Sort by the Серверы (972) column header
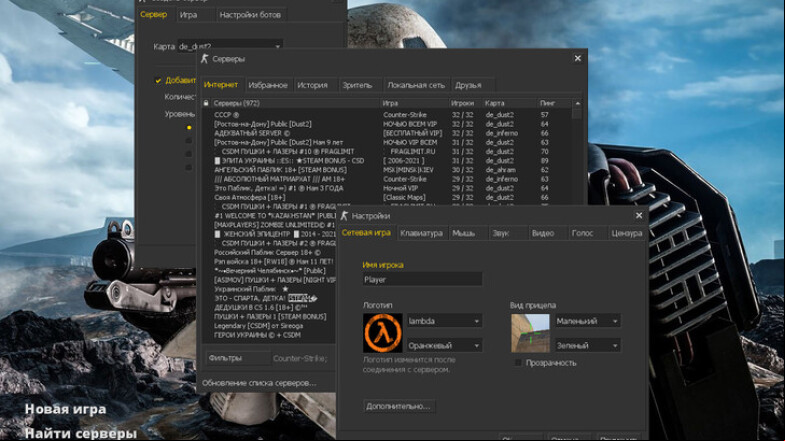 click(x=295, y=103)
